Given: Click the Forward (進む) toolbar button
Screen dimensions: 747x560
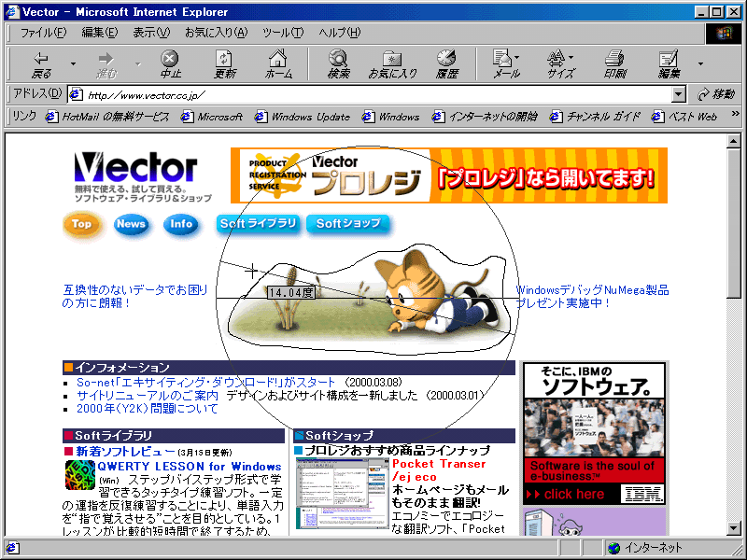Looking at the screenshot, I should click(106, 64).
